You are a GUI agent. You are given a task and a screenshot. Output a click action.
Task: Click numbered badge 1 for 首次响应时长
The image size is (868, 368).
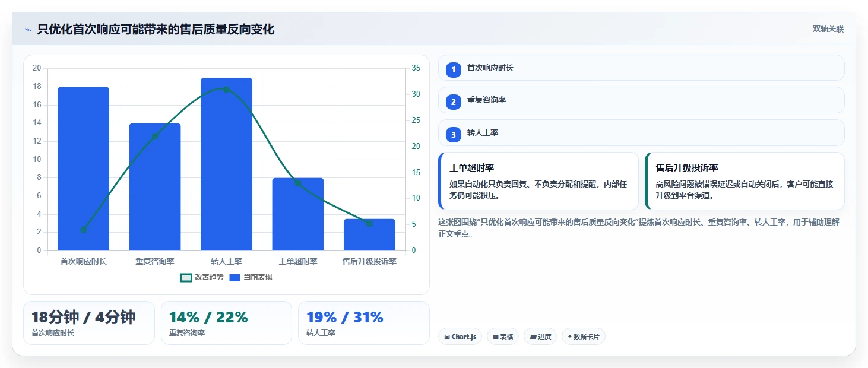(454, 70)
